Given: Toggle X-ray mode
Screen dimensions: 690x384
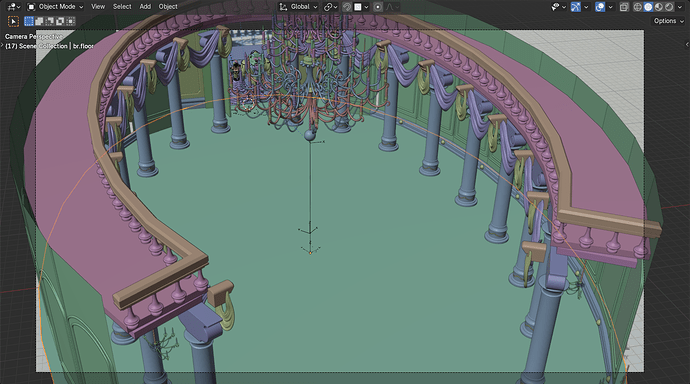Looking at the screenshot, I should click(x=624, y=7).
